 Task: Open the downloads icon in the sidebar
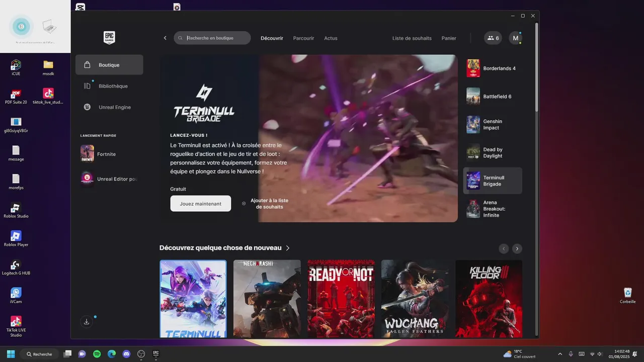coord(87,321)
